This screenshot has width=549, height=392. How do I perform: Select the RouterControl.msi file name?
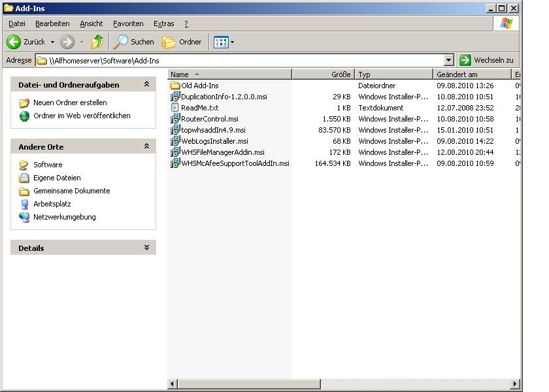pyautogui.click(x=210, y=119)
